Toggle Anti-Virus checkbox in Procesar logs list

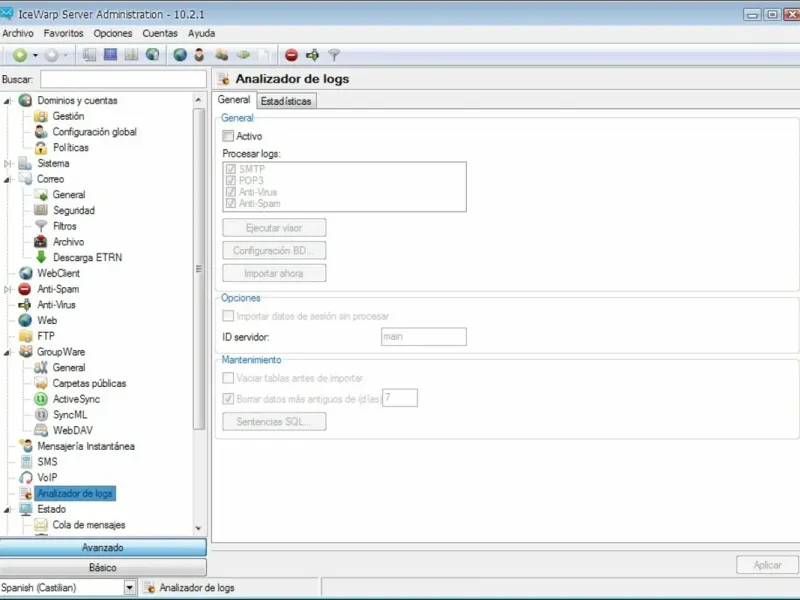tap(231, 192)
